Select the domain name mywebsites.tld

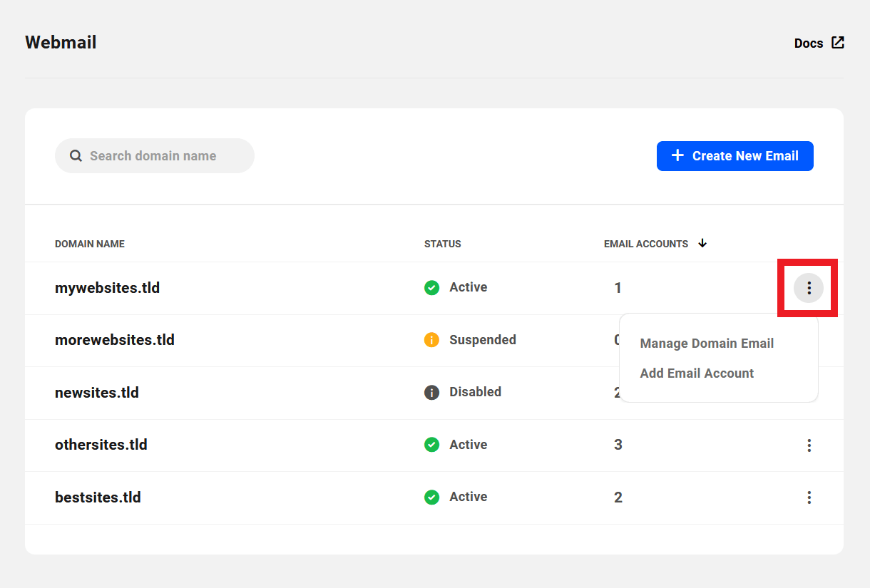coord(107,287)
